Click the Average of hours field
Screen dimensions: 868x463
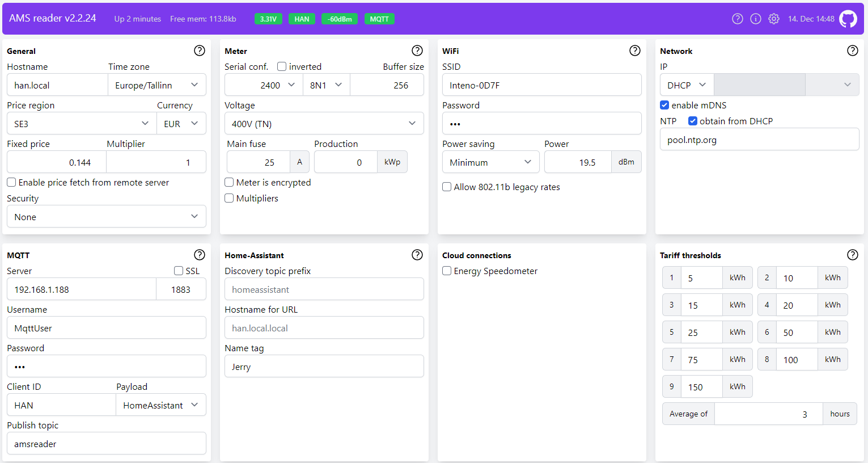769,414
